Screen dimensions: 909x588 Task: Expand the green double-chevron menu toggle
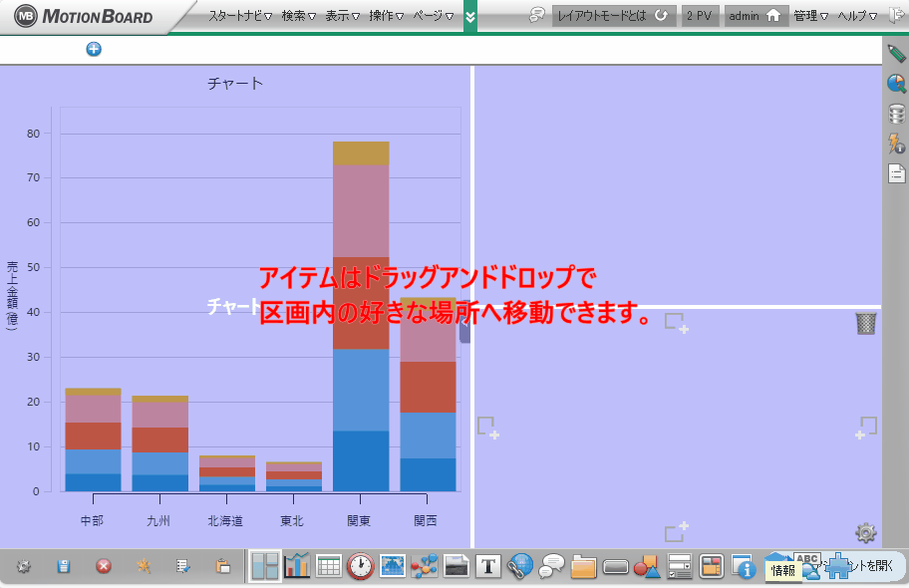470,16
